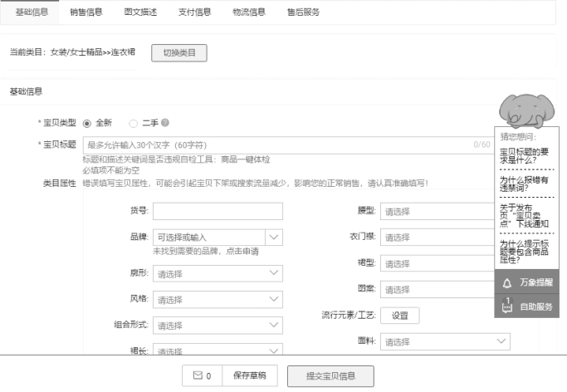
Task: Open question 为什么提示标题要包含商品属性
Action: point(524,252)
